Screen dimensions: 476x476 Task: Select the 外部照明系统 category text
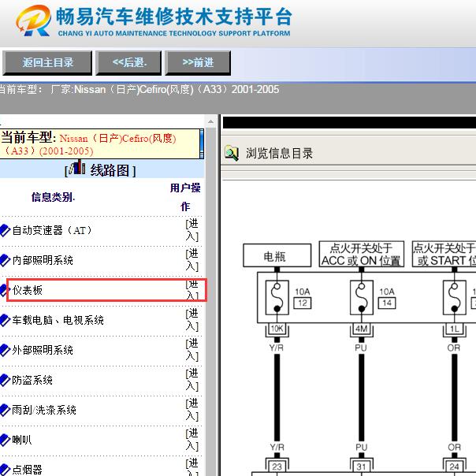(43, 350)
